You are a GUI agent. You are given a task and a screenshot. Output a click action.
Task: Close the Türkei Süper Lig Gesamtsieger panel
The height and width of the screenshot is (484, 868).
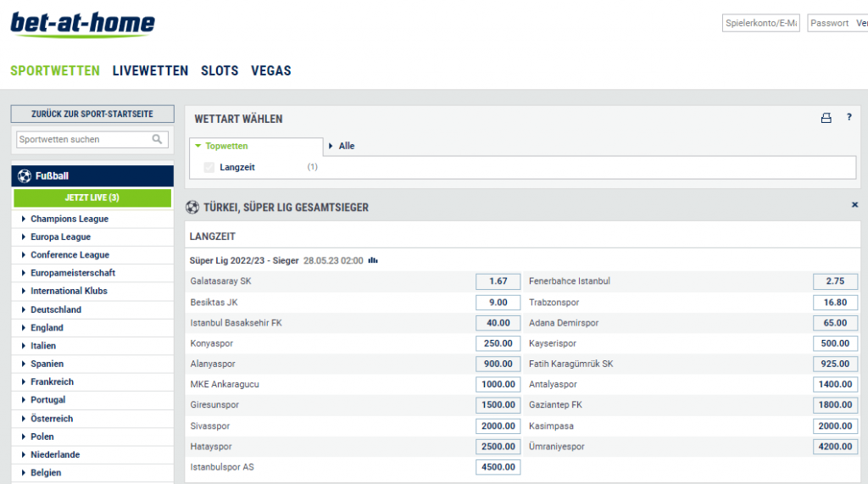tap(854, 205)
